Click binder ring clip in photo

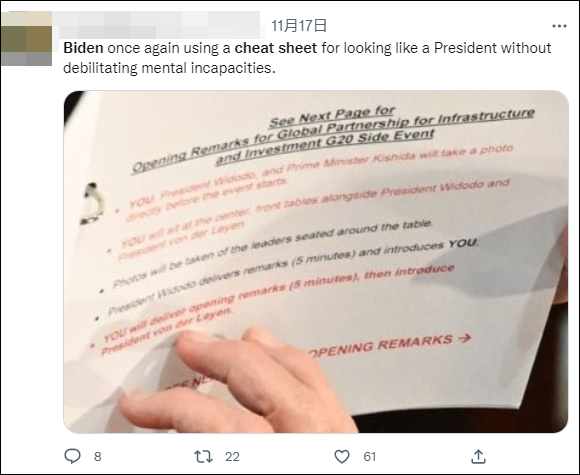(92, 203)
